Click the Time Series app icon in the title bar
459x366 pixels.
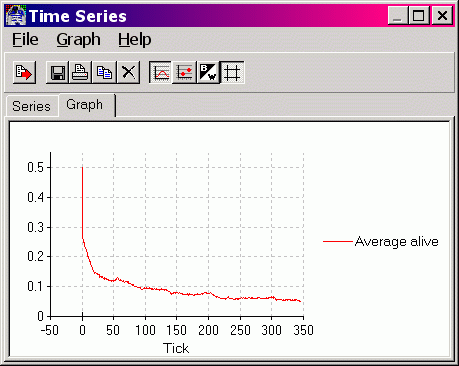(16, 15)
